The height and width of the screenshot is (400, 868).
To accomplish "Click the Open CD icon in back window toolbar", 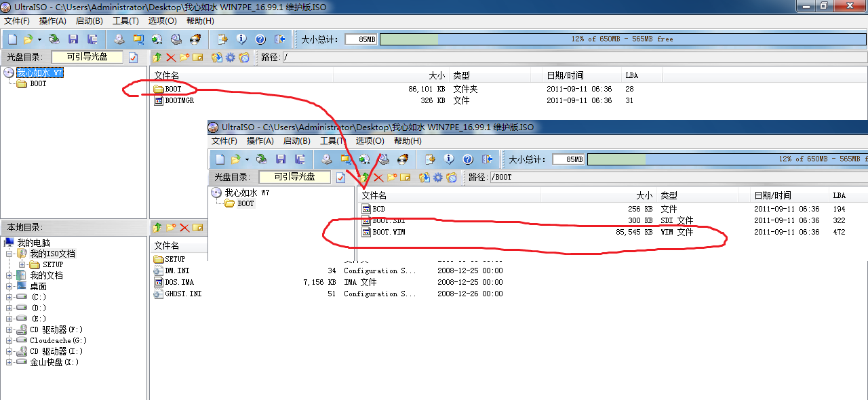I will coord(54,39).
